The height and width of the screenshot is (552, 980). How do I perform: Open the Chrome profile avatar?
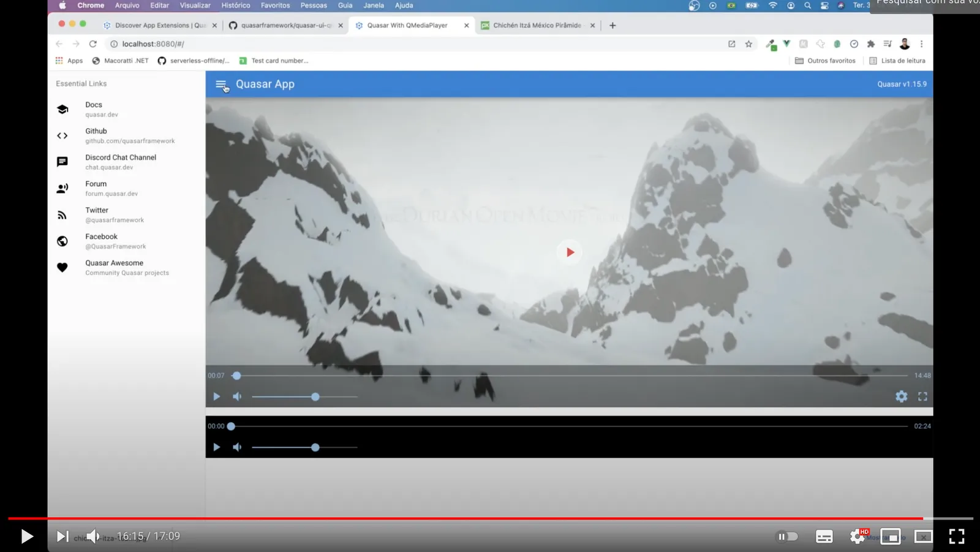tap(905, 44)
